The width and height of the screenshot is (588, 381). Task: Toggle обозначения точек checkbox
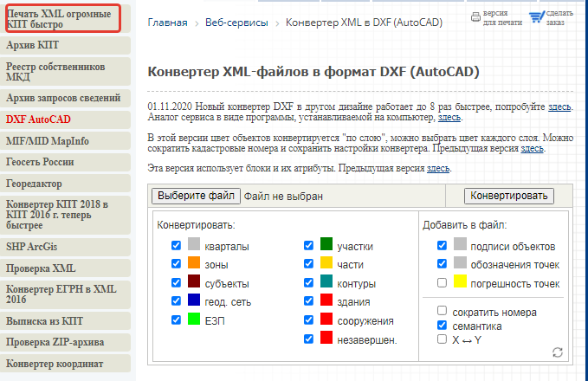click(x=442, y=263)
